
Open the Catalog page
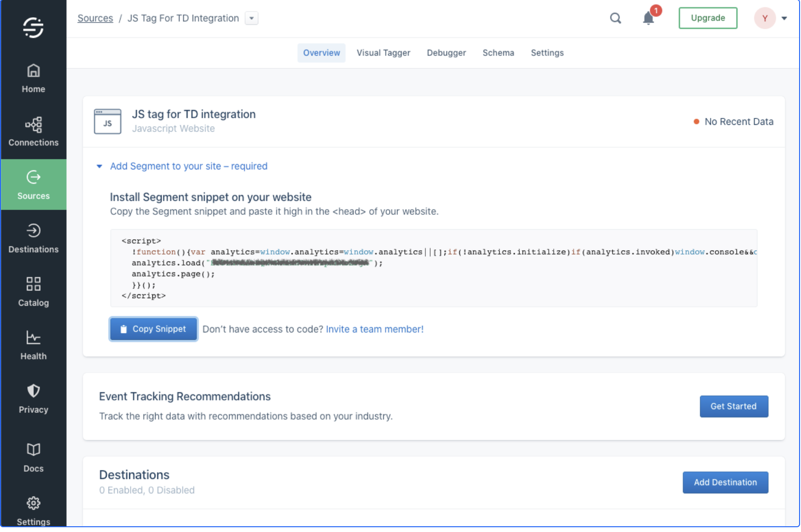(x=33, y=292)
